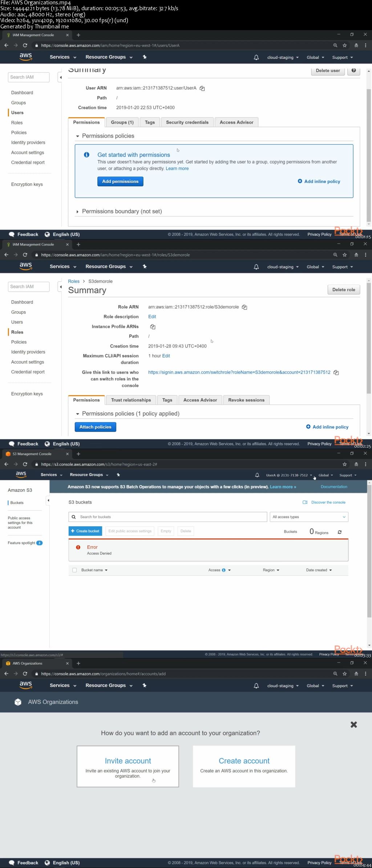The width and height of the screenshot is (372, 868).
Task: Copy the Instance Profile ARNs value icon
Action: click(153, 327)
